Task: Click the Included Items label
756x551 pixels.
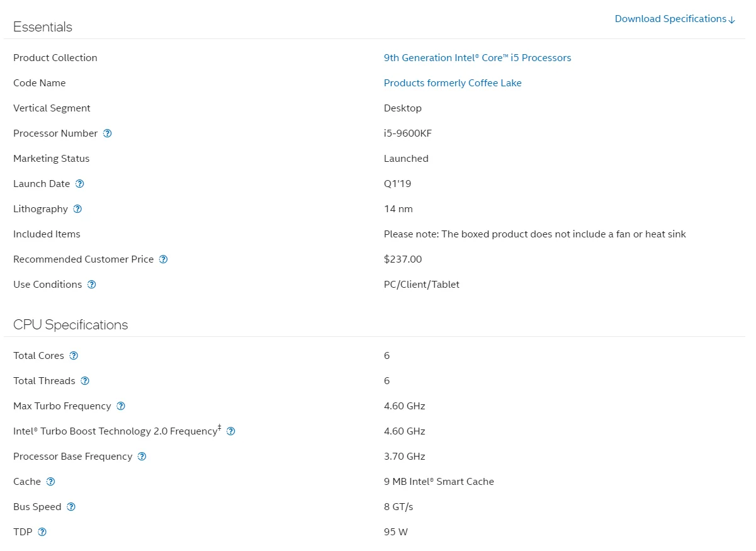Action: [47, 234]
